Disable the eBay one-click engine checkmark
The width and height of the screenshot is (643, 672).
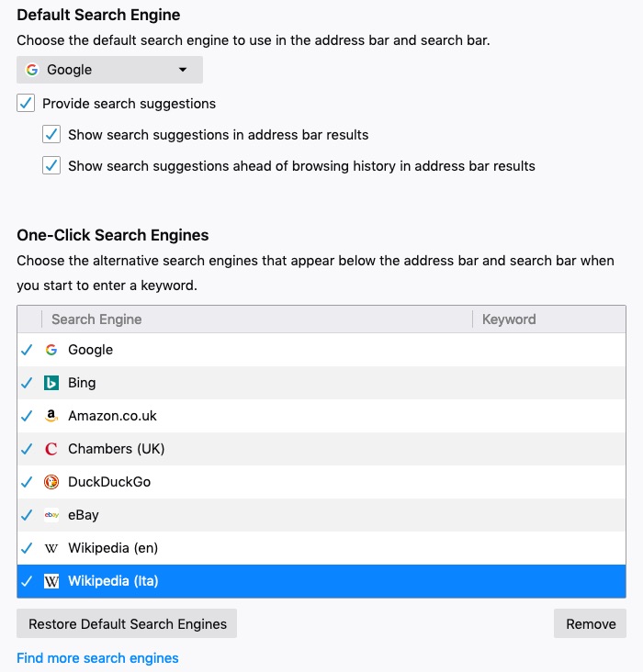[x=27, y=515]
